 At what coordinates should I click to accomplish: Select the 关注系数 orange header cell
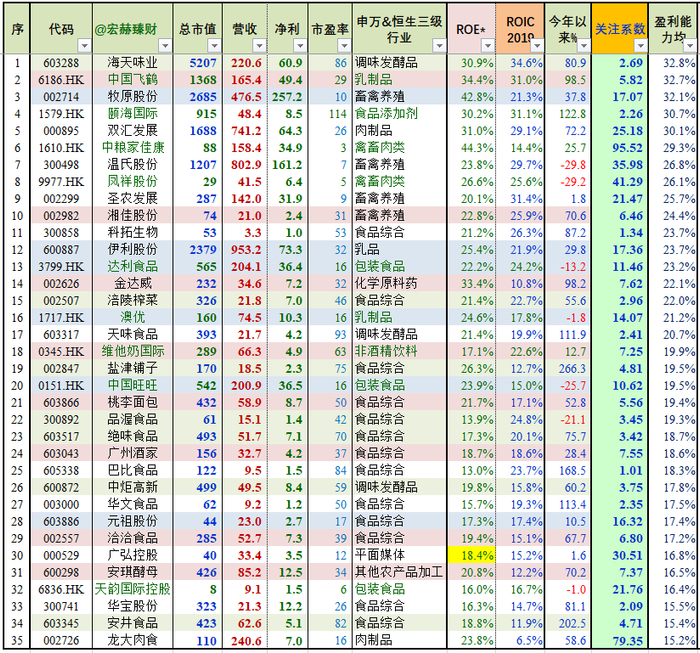click(x=620, y=29)
